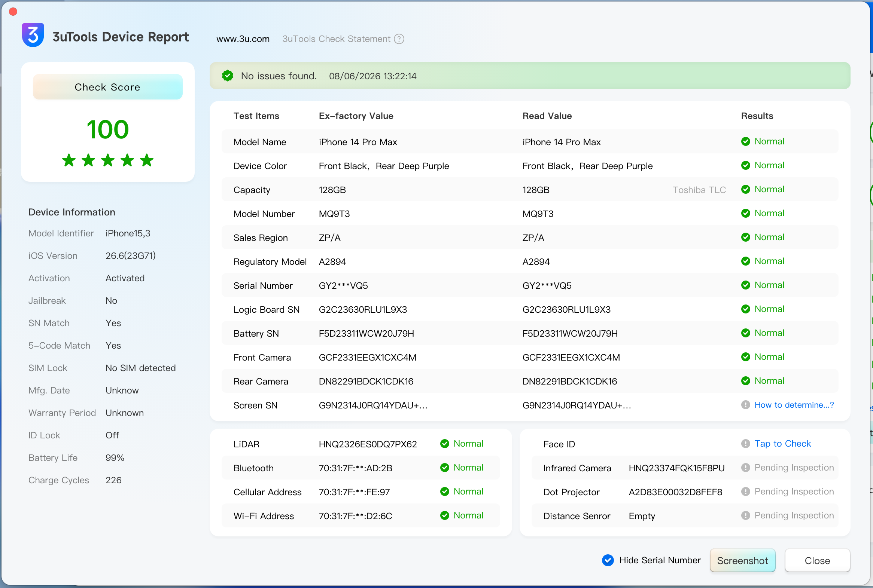Click Tap to Check for Face ID

[782, 444]
